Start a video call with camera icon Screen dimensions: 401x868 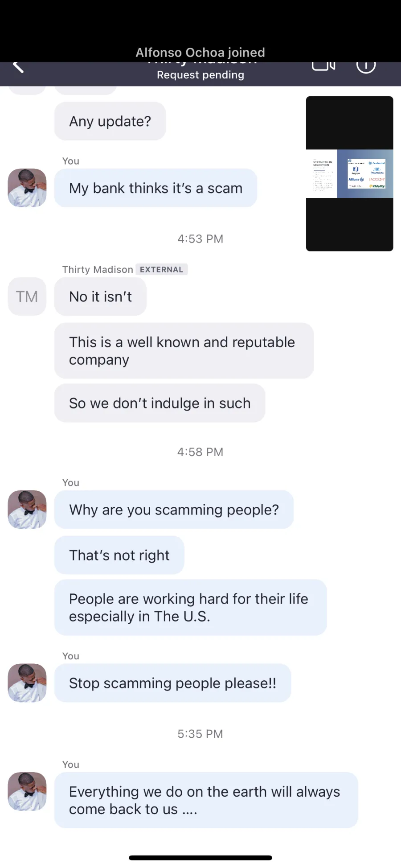pos(323,66)
